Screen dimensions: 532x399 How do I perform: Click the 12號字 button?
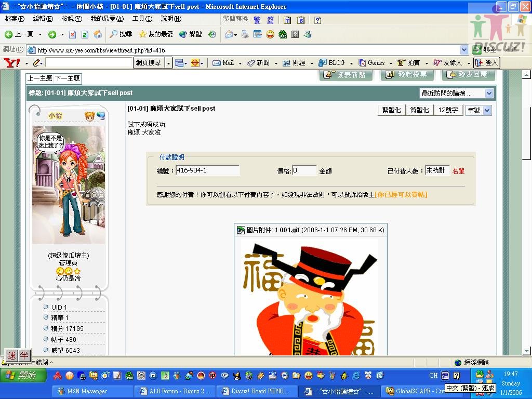448,110
